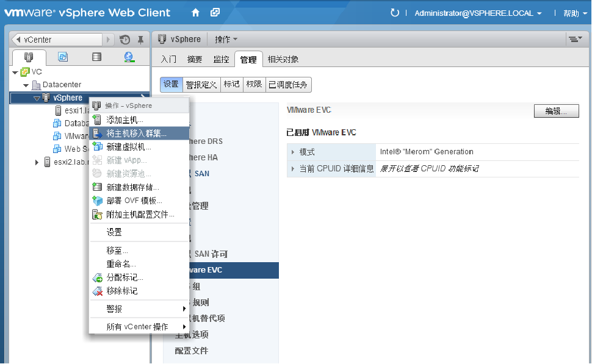592x364 pixels.
Task: Open the Administrator@VSPHERE.LOCAL user dropdown
Action: click(x=478, y=13)
